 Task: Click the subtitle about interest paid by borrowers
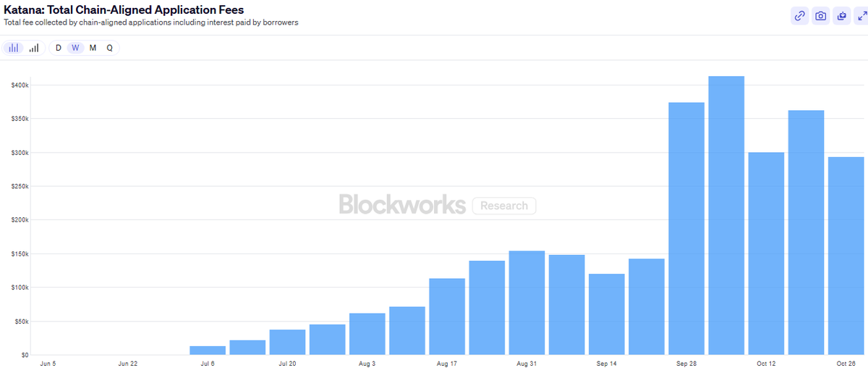coord(151,22)
